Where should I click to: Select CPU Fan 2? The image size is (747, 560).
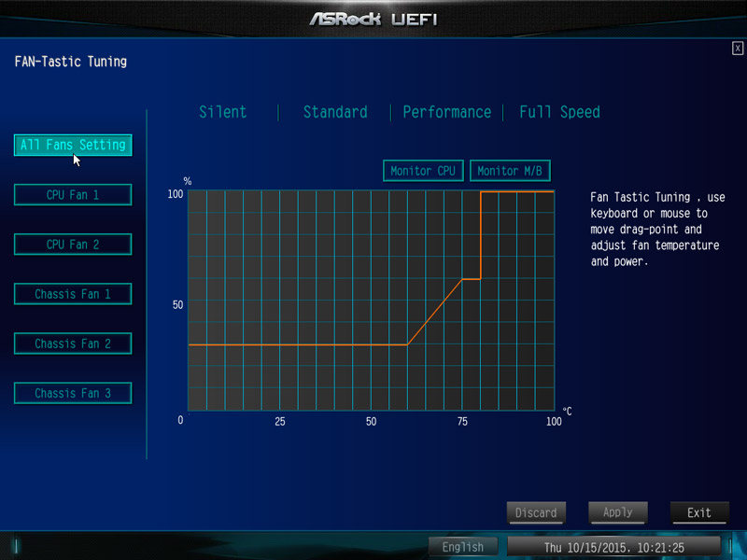[x=73, y=245]
